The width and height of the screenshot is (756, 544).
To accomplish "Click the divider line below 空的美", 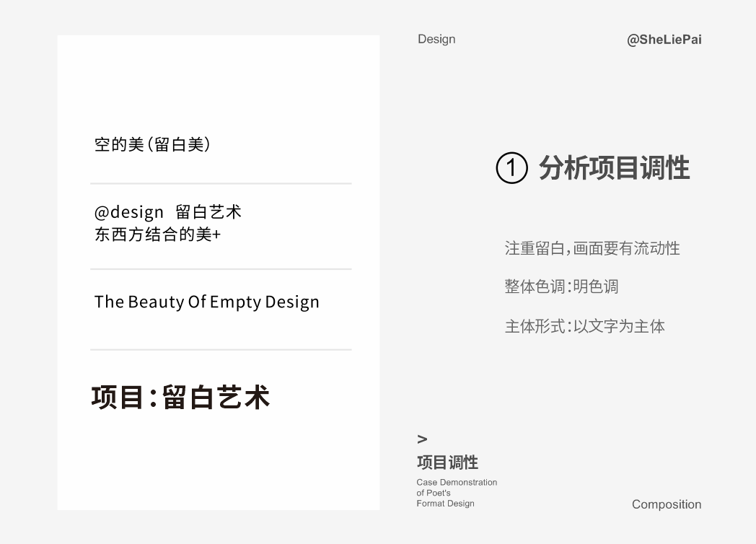I will click(221, 184).
